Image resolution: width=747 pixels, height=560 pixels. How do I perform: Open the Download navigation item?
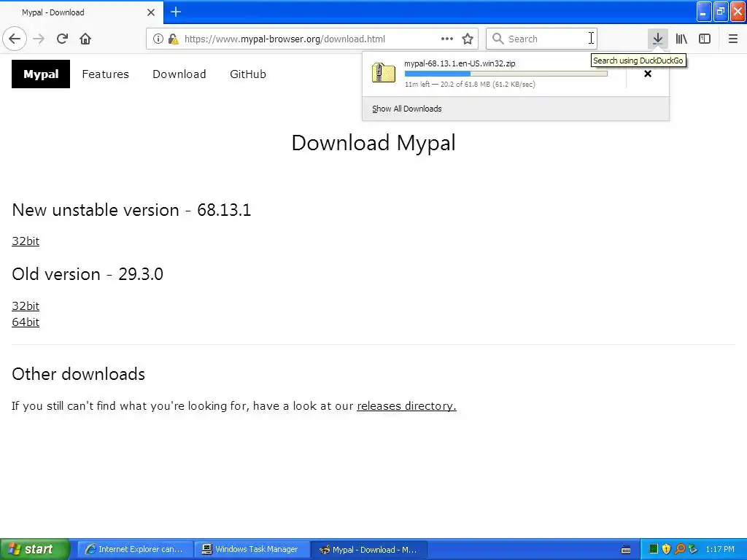(179, 74)
